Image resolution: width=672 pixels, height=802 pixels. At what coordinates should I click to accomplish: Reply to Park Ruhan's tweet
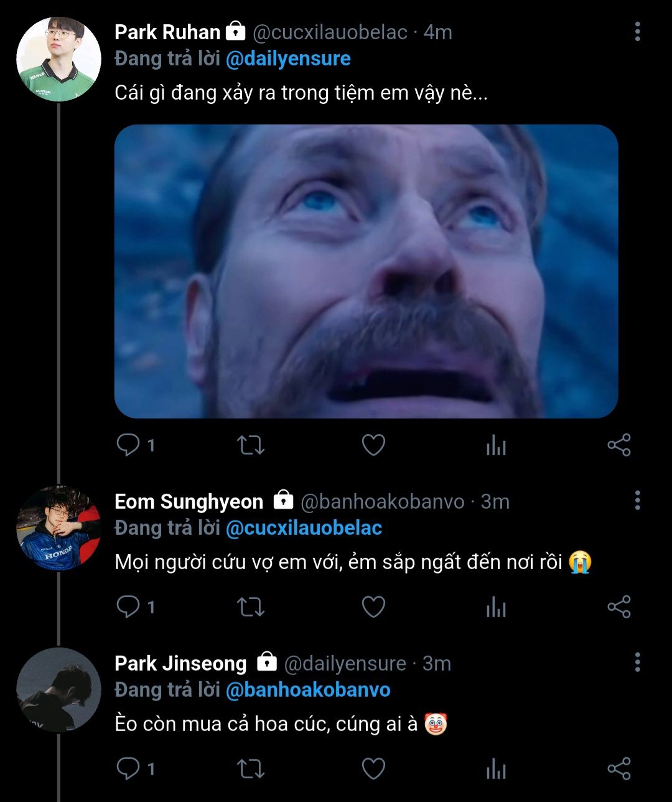(129, 445)
